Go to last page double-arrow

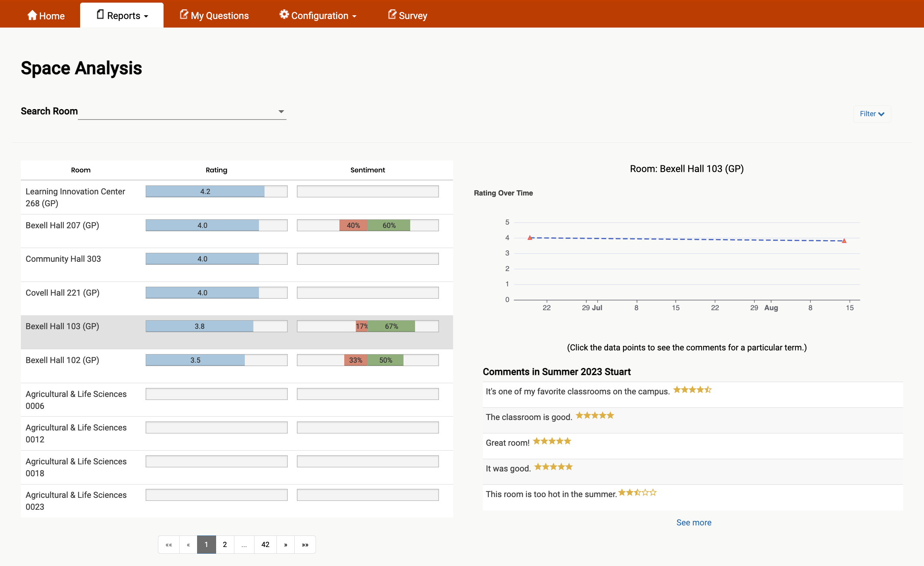pyautogui.click(x=305, y=545)
